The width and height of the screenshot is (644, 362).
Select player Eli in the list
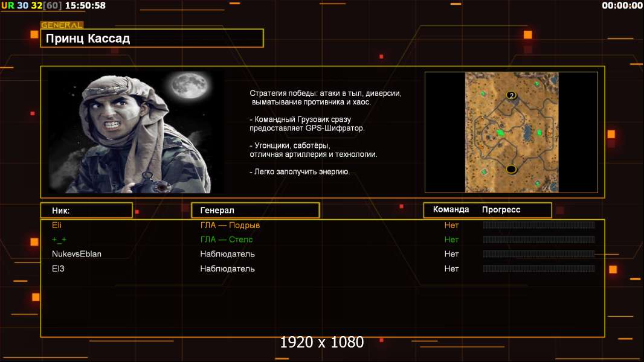(x=57, y=225)
